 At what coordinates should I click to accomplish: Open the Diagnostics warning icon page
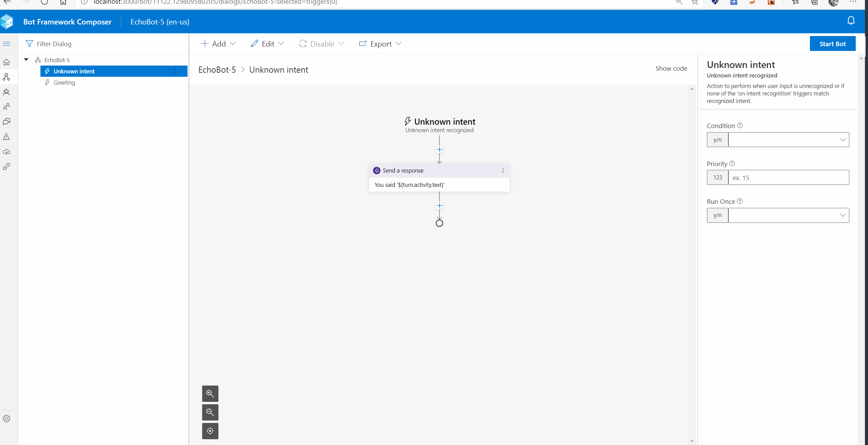[x=6, y=137]
